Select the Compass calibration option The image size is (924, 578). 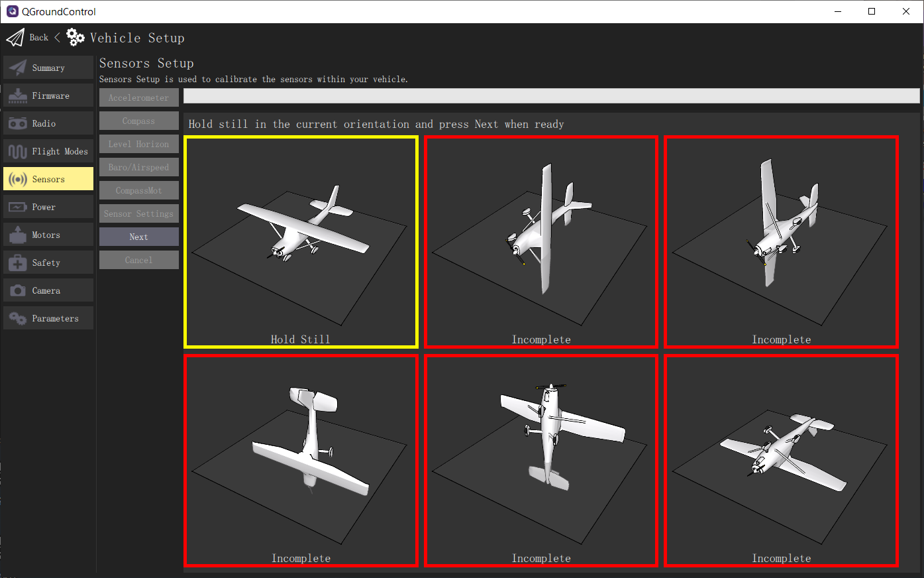(138, 121)
